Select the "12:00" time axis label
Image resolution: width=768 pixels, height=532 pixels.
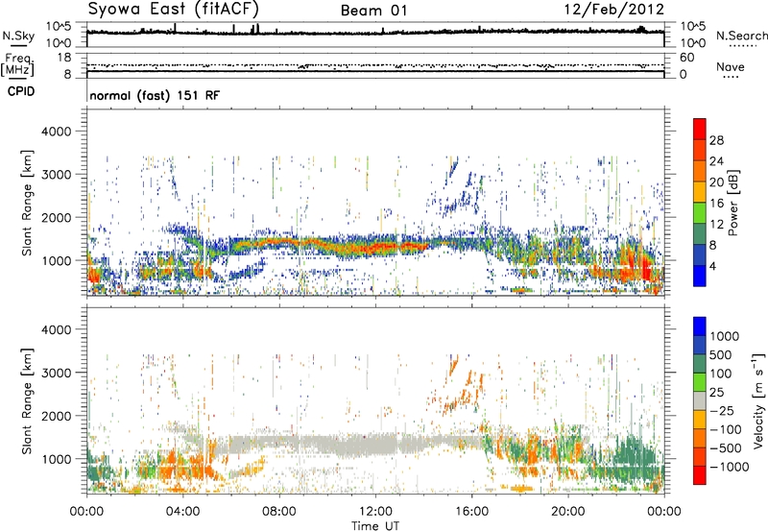375,512
